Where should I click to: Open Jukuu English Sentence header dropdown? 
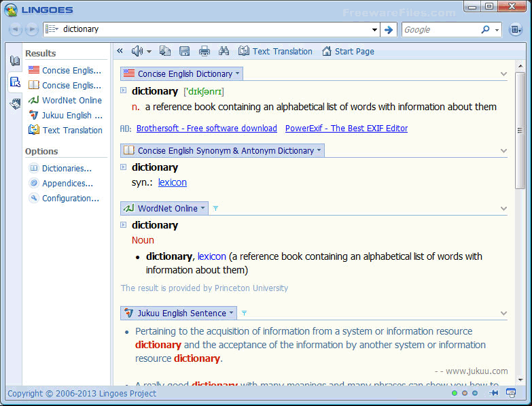(232, 312)
